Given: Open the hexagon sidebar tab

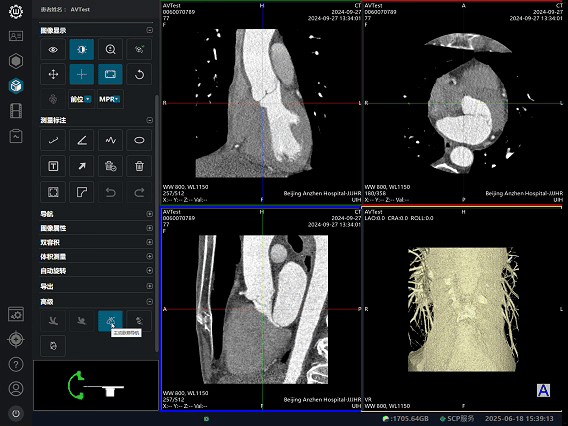Looking at the screenshot, I should (x=16, y=61).
